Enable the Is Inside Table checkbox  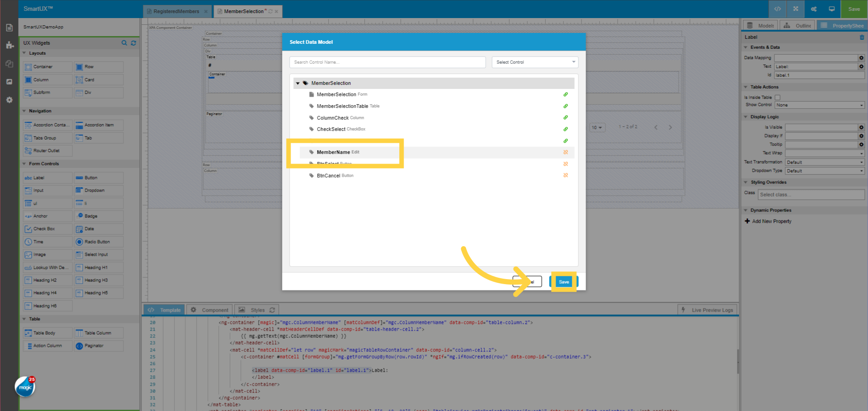778,97
